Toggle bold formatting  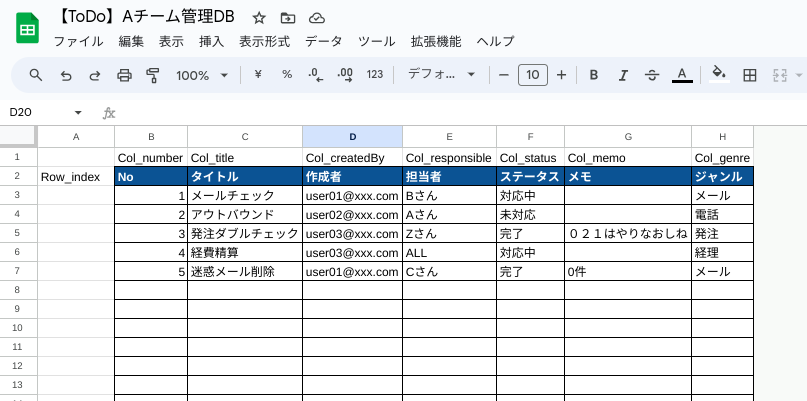[593, 75]
